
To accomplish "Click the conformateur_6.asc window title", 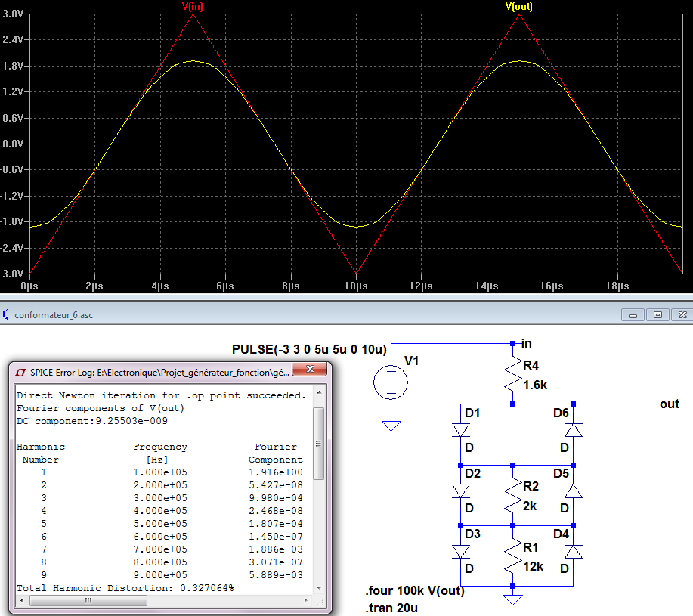I will click(54, 315).
